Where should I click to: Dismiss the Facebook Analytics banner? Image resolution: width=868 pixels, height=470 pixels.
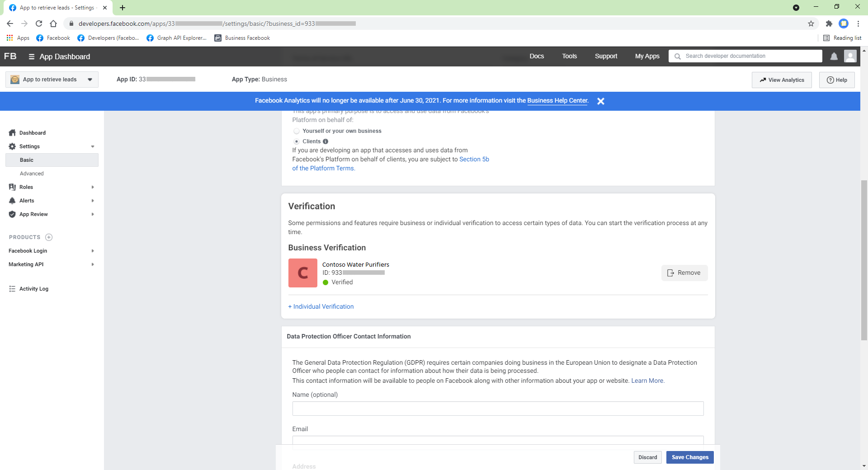(x=600, y=101)
